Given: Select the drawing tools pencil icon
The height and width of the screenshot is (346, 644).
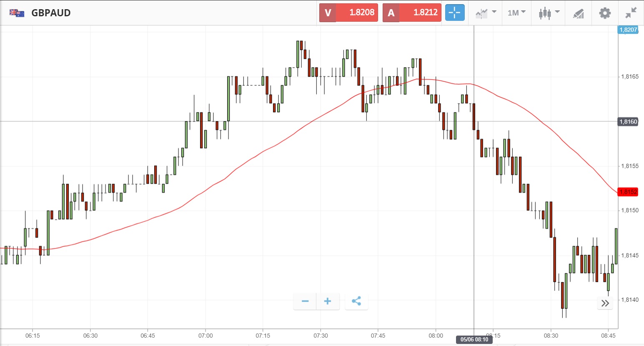Looking at the screenshot, I should [579, 13].
